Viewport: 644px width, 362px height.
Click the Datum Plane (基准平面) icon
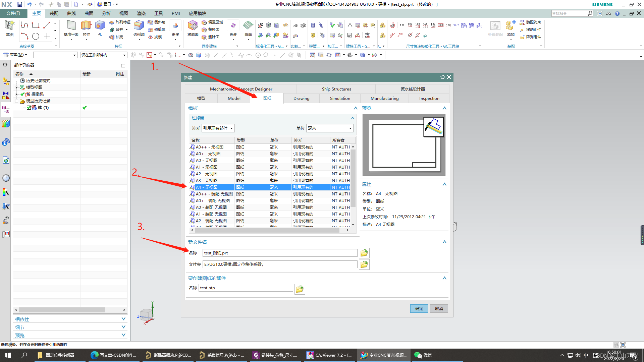coord(71,26)
